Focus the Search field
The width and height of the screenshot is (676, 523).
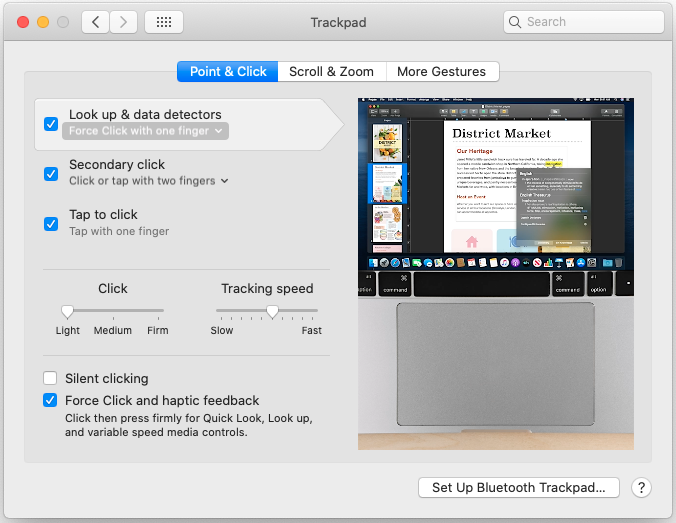(x=584, y=22)
